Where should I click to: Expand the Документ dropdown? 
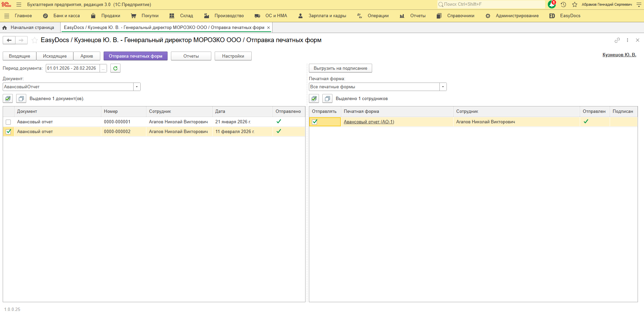point(137,87)
